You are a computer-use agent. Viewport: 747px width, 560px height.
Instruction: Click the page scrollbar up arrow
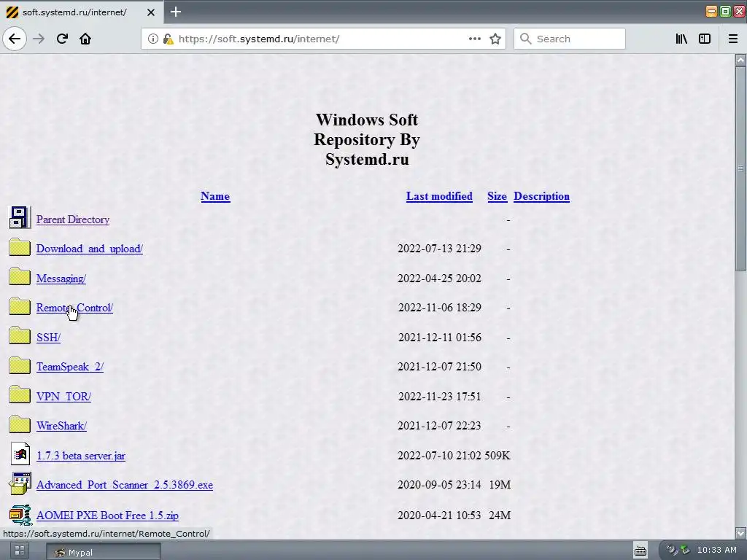(x=740, y=60)
